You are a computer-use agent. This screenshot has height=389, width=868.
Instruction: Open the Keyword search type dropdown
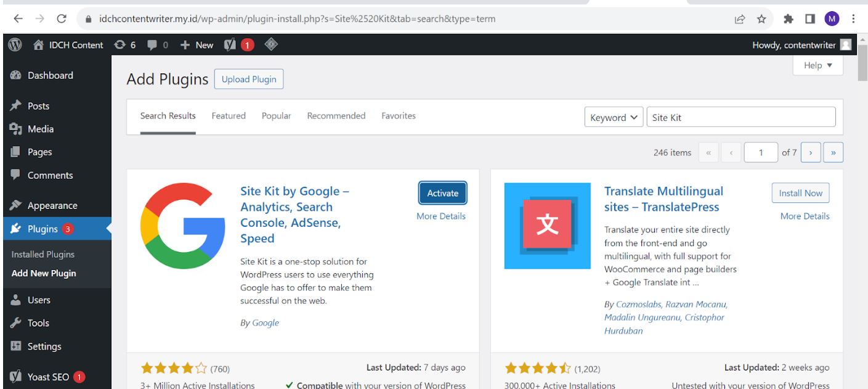pyautogui.click(x=613, y=117)
